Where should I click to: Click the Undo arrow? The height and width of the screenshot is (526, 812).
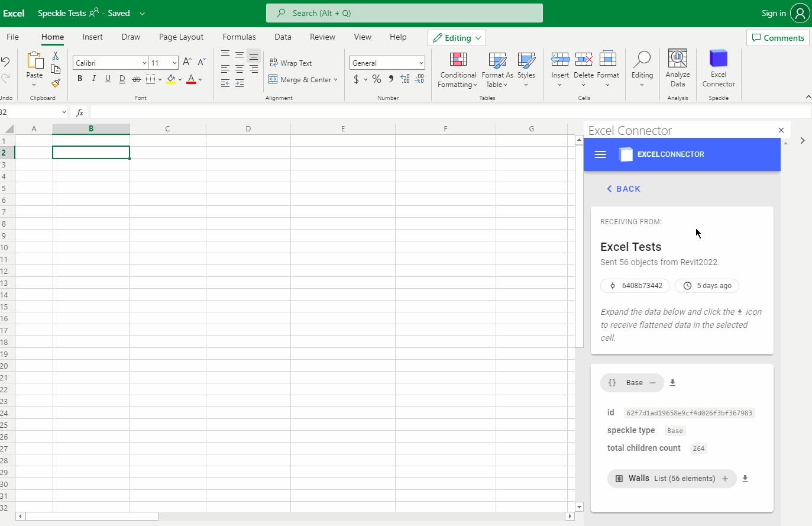coord(5,62)
